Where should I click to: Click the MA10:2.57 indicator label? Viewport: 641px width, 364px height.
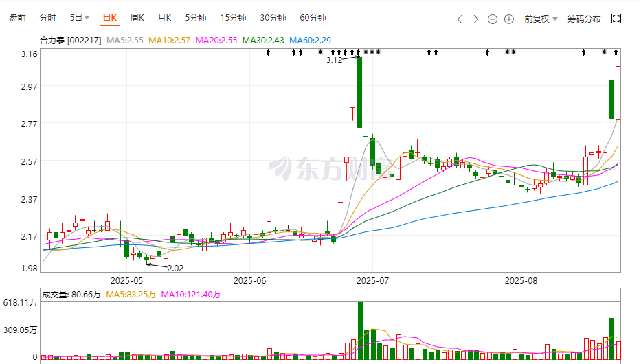coord(169,41)
